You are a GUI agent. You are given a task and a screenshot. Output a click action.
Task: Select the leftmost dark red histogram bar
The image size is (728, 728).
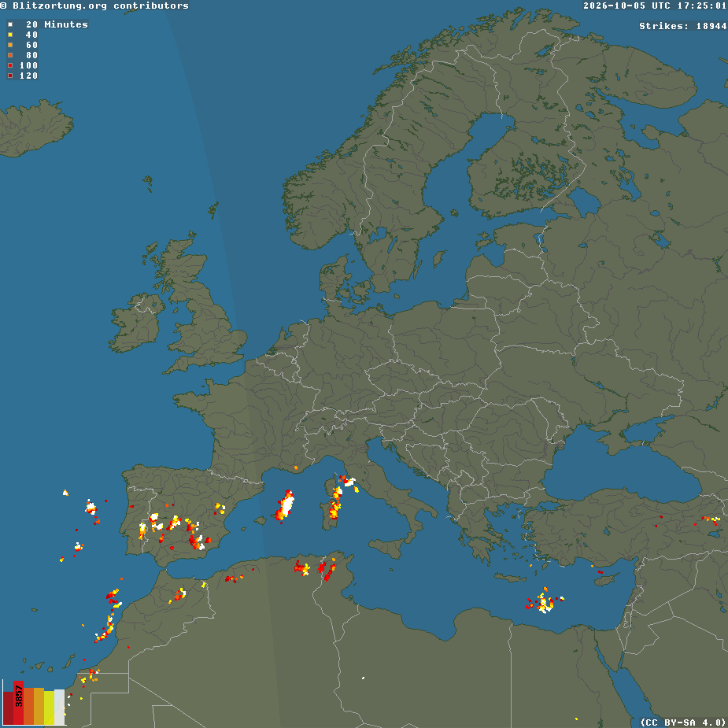[x=9, y=708]
